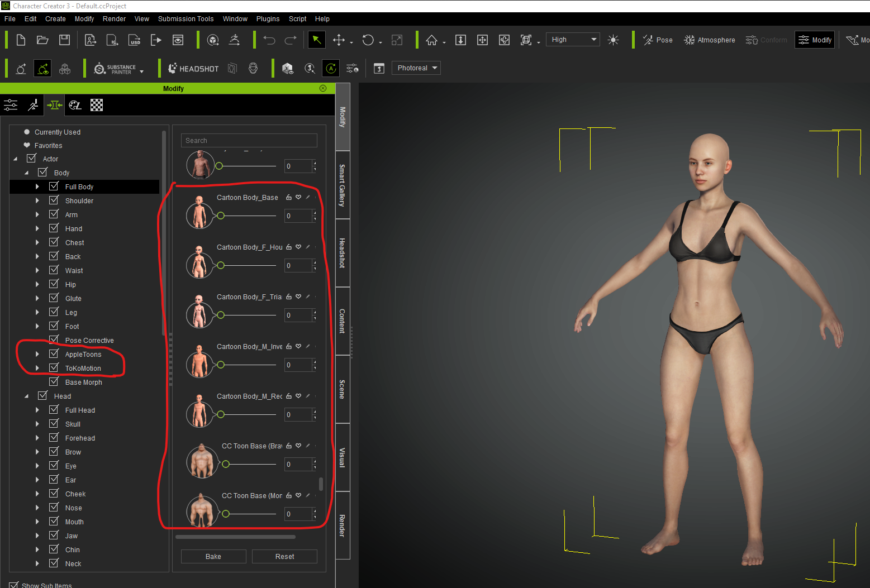The width and height of the screenshot is (870, 588).
Task: Create a new project file
Action: [21, 40]
